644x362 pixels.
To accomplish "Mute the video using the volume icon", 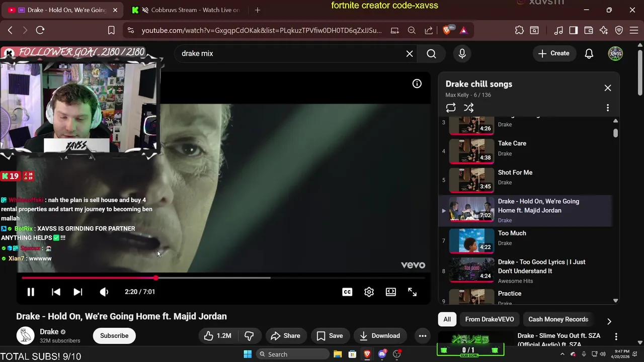I will [104, 292].
